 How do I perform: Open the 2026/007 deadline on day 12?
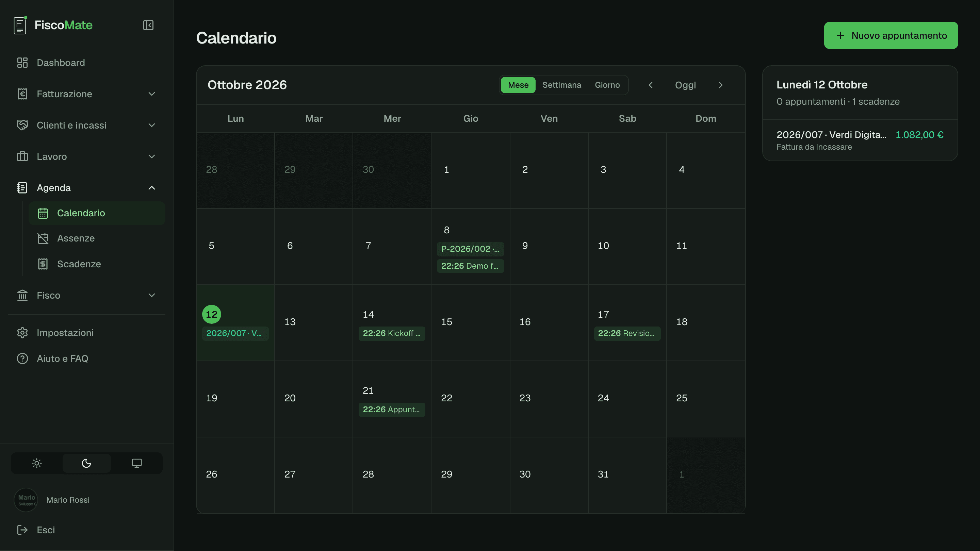pos(235,333)
